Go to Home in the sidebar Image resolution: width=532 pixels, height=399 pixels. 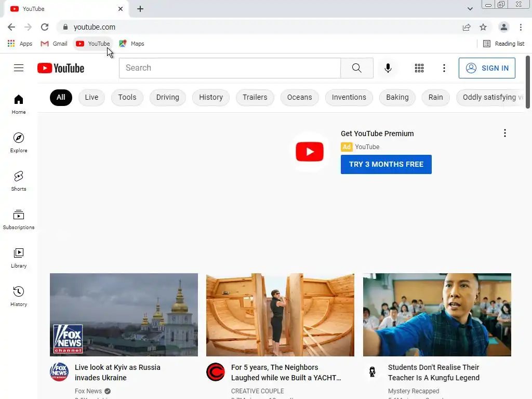19,104
